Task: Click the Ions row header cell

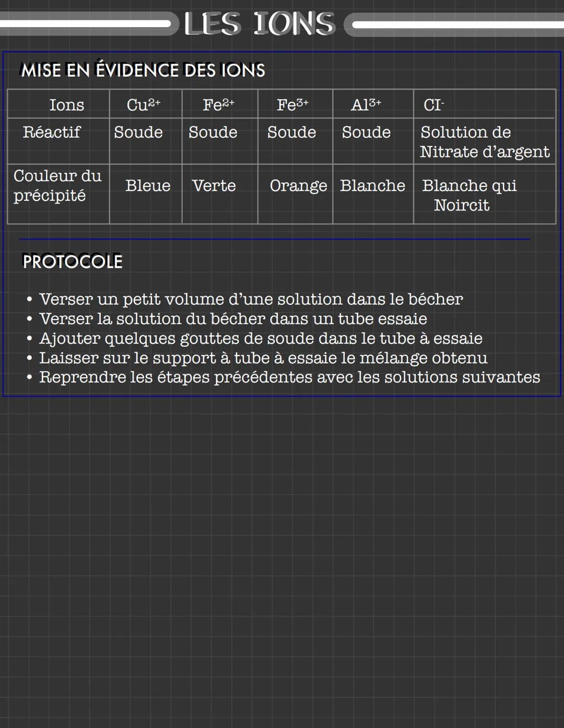Action: coord(67,105)
